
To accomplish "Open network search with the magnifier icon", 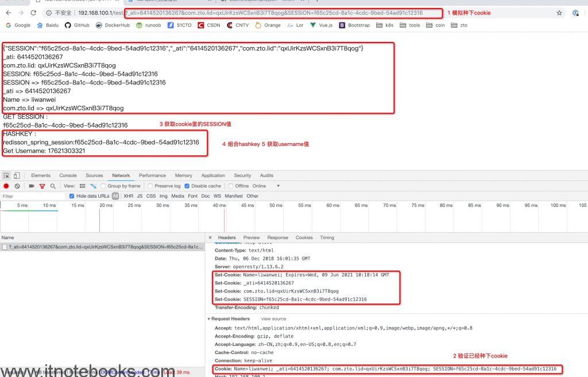I will (53, 186).
